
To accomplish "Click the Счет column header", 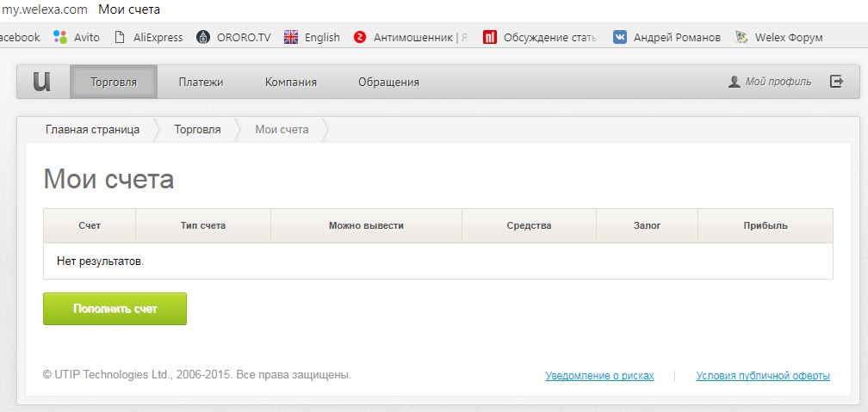I will 90,225.
